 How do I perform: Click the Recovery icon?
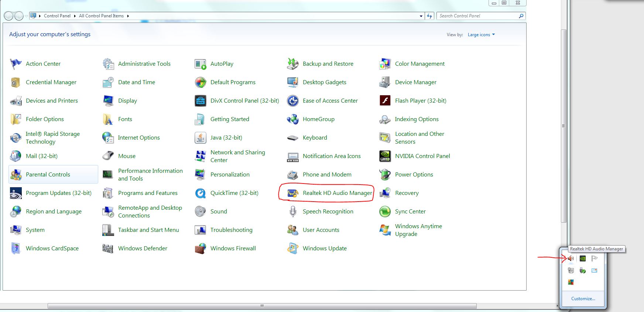pos(385,193)
